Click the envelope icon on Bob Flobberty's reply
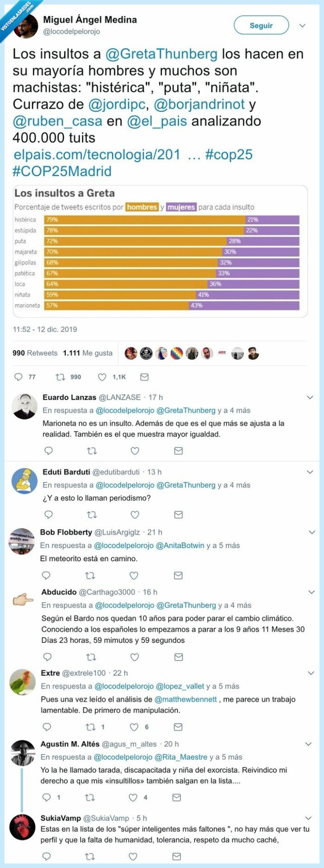This screenshot has width=324, height=868. (178, 576)
